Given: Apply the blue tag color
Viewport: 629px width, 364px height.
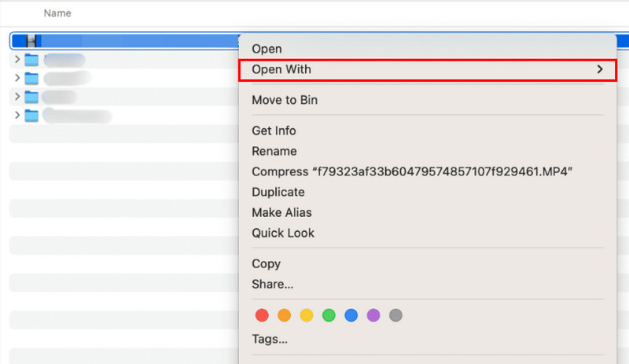Looking at the screenshot, I should 351,315.
